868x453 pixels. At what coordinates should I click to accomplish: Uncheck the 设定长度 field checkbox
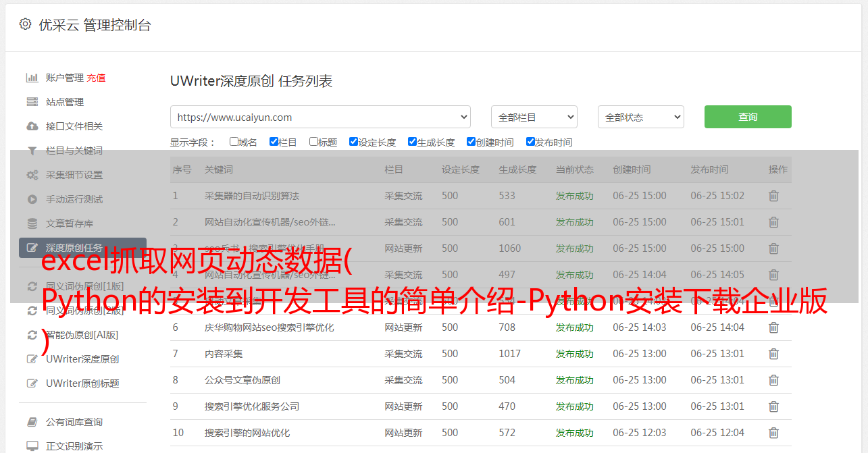click(353, 142)
